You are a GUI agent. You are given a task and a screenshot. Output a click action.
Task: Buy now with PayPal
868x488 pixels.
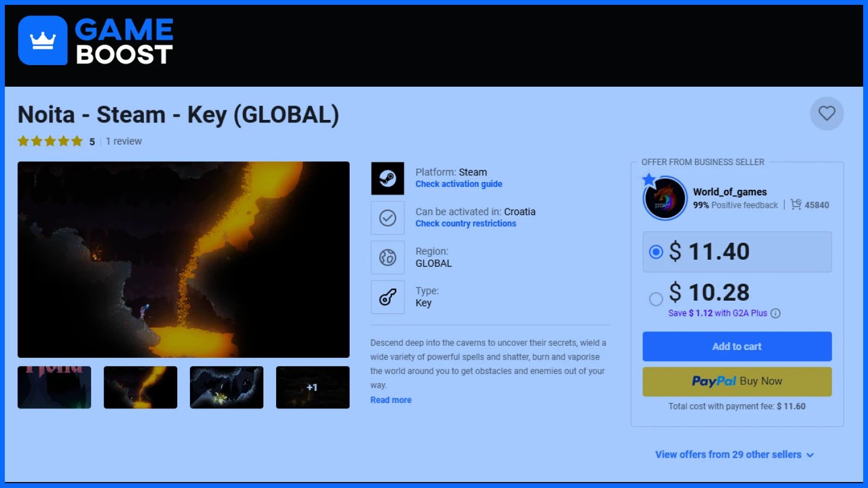(x=737, y=381)
